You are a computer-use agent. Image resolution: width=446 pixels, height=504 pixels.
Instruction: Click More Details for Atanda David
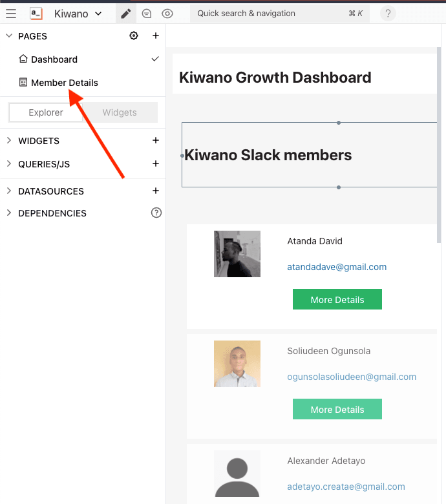tap(337, 300)
